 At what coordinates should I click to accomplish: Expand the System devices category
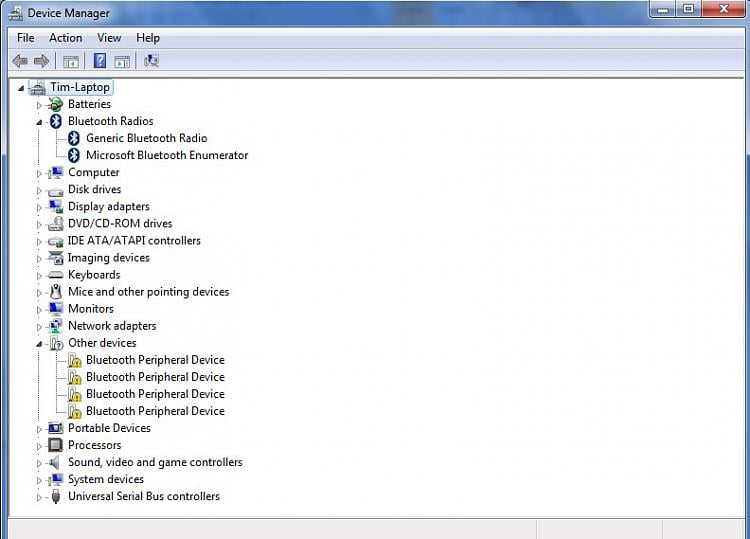(39, 480)
